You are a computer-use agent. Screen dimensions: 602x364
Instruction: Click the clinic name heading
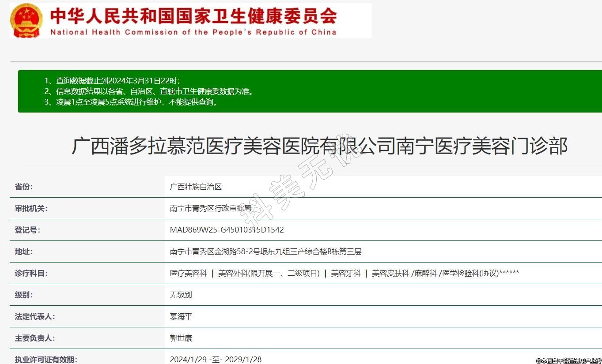pos(319,146)
